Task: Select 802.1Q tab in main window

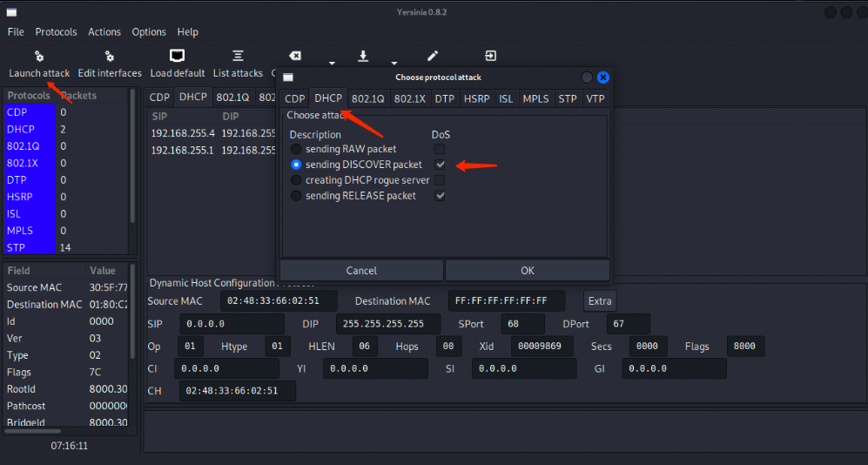Action: [232, 97]
